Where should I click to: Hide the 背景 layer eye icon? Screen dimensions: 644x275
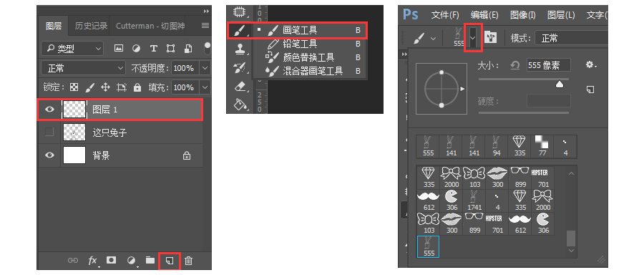49,155
